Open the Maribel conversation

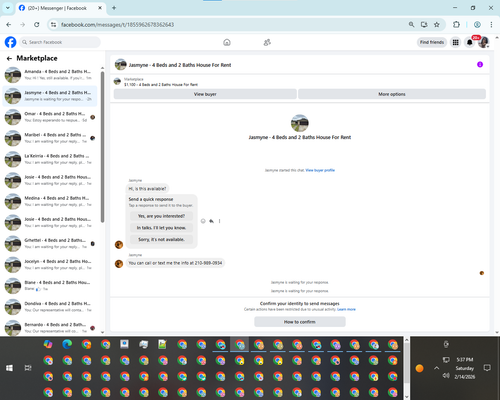[x=50, y=138]
